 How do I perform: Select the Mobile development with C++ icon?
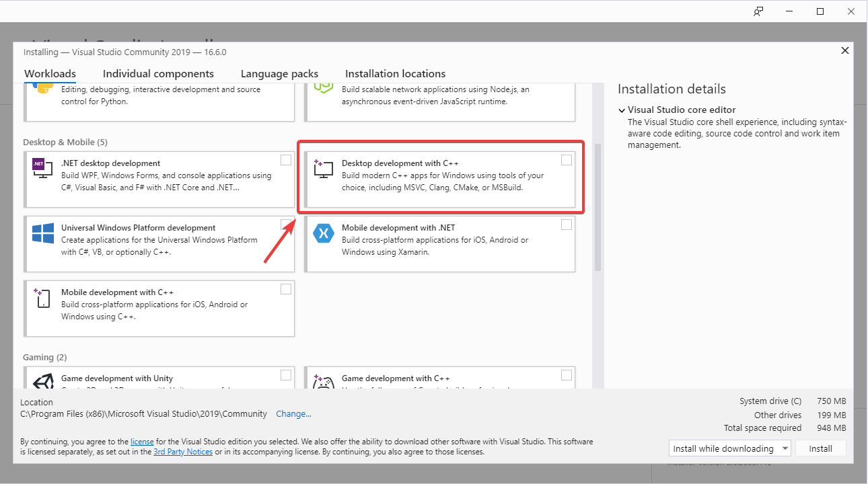pyautogui.click(x=42, y=299)
